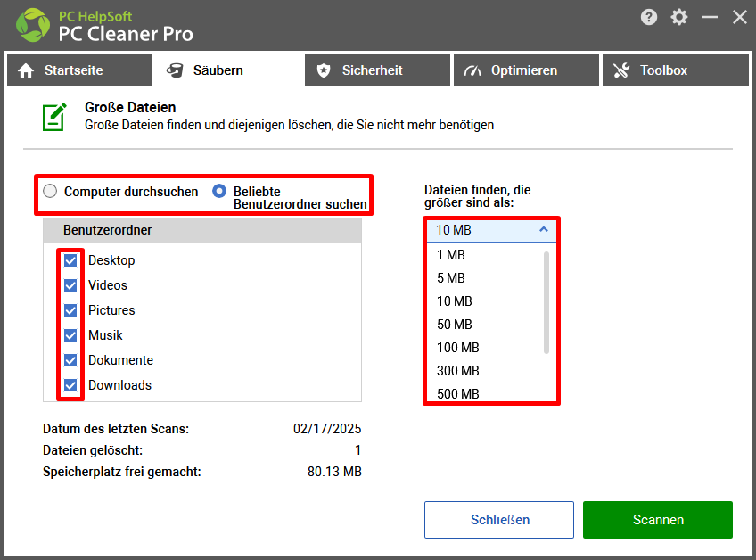
Task: Disable the Dokumente folder checkbox
Action: (x=70, y=360)
